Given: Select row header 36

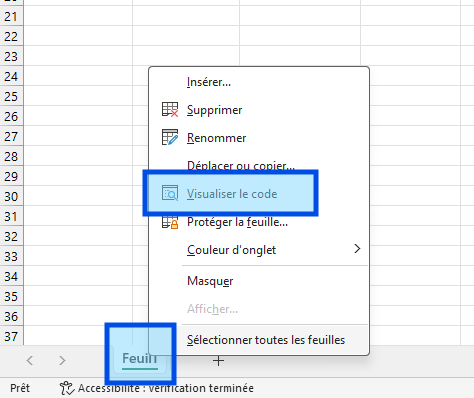Looking at the screenshot, I should (11, 316).
